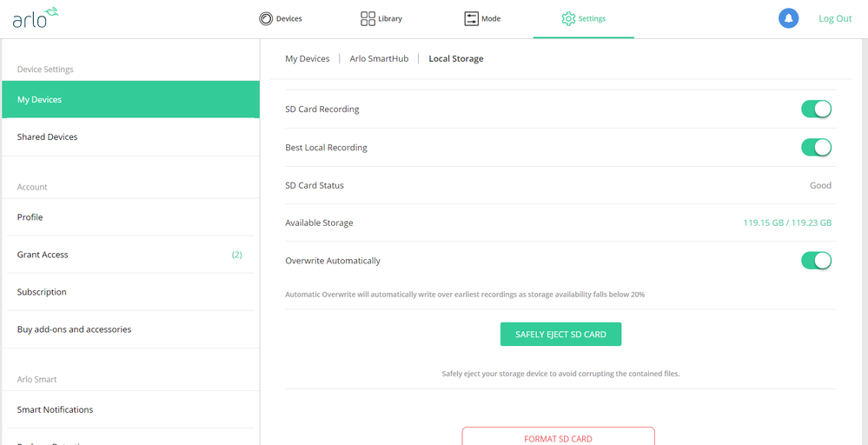Click the Arlo Smart section heading
The width and height of the screenshot is (868, 445).
click(37, 379)
